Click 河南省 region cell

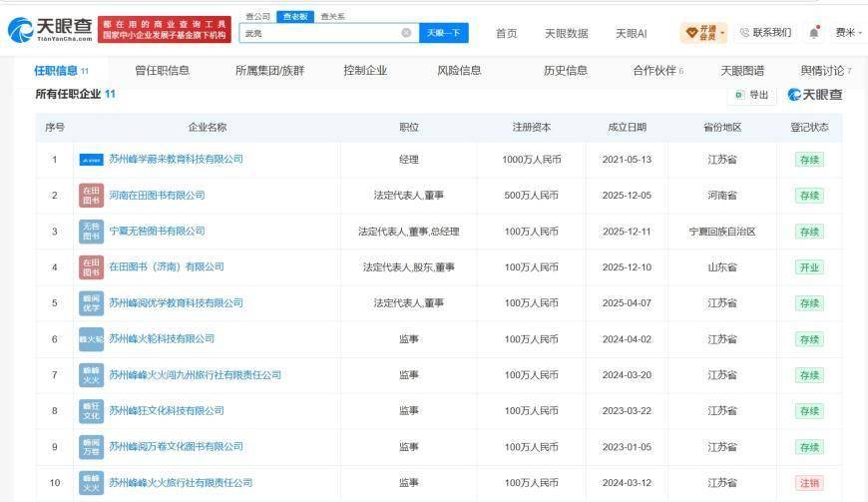(722, 196)
